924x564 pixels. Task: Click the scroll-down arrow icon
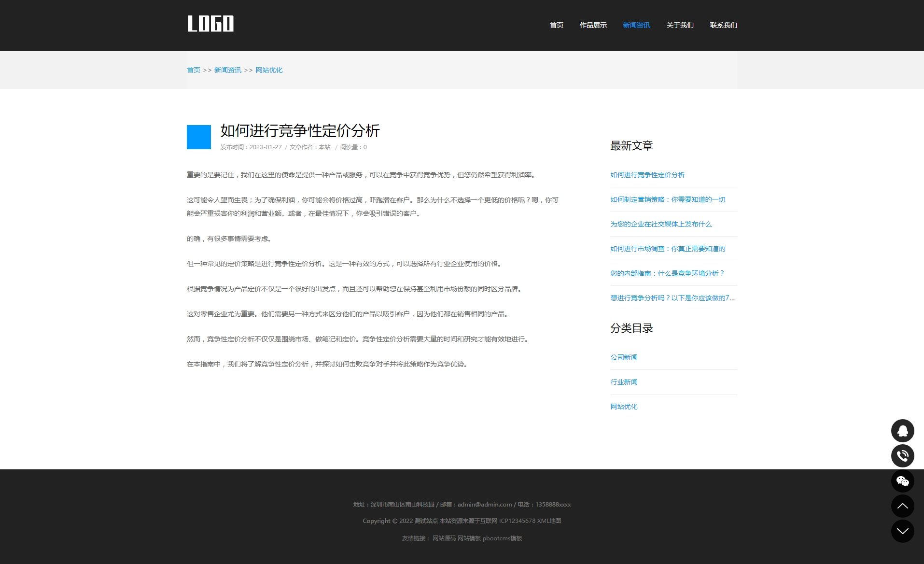coord(902,531)
